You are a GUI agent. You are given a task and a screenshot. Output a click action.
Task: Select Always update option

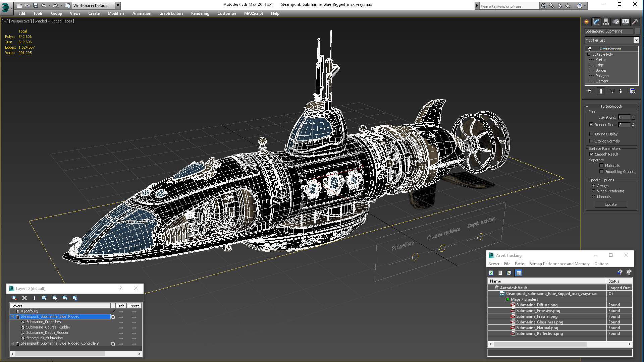click(593, 185)
